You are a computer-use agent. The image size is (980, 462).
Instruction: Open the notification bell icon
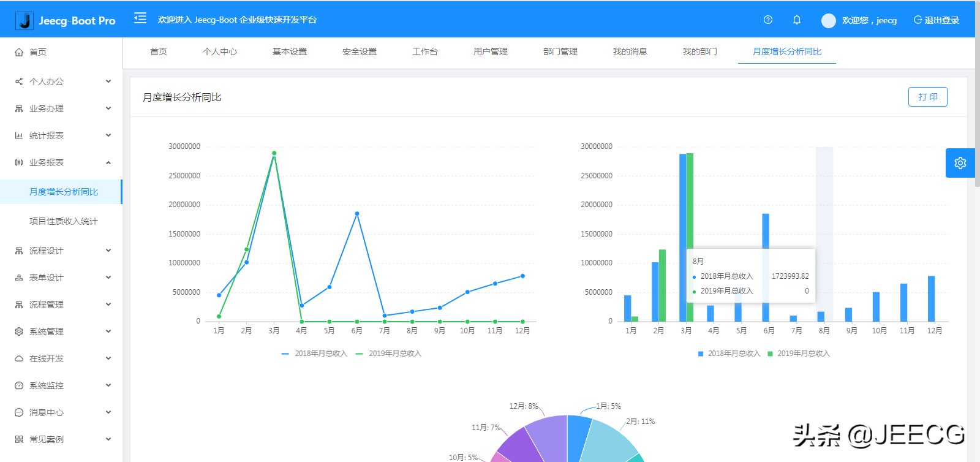tap(796, 20)
